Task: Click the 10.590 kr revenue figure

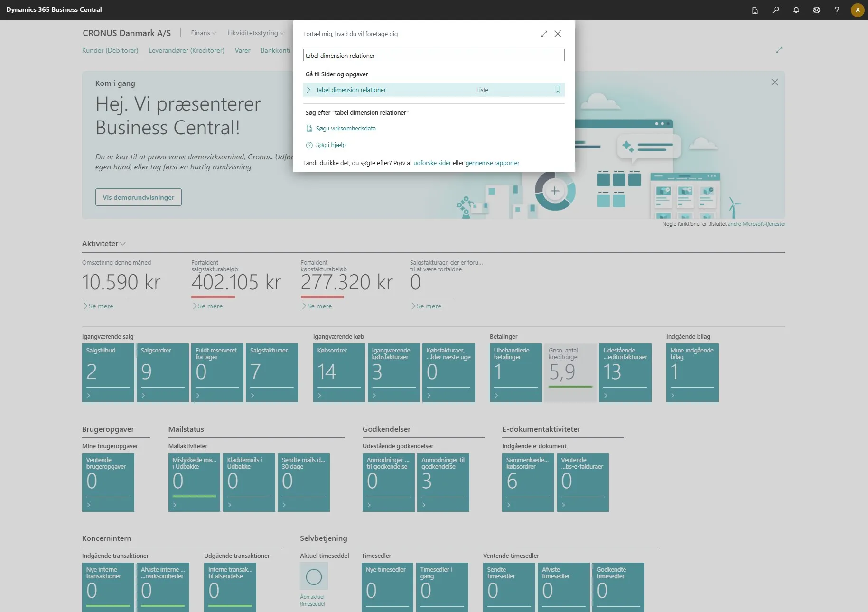Action: coord(121,282)
